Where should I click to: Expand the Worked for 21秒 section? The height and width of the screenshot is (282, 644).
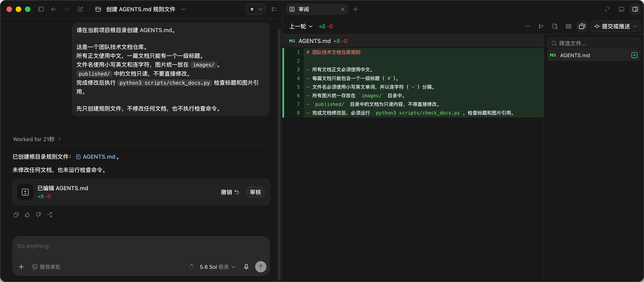pos(37,139)
